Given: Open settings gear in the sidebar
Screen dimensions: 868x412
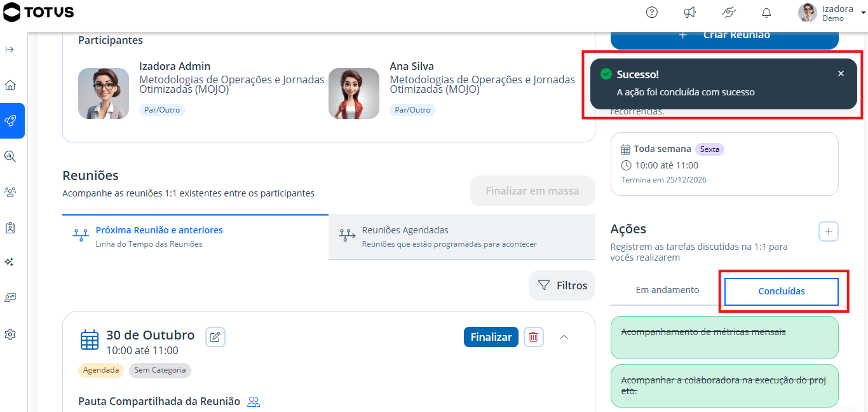Looking at the screenshot, I should tap(10, 334).
